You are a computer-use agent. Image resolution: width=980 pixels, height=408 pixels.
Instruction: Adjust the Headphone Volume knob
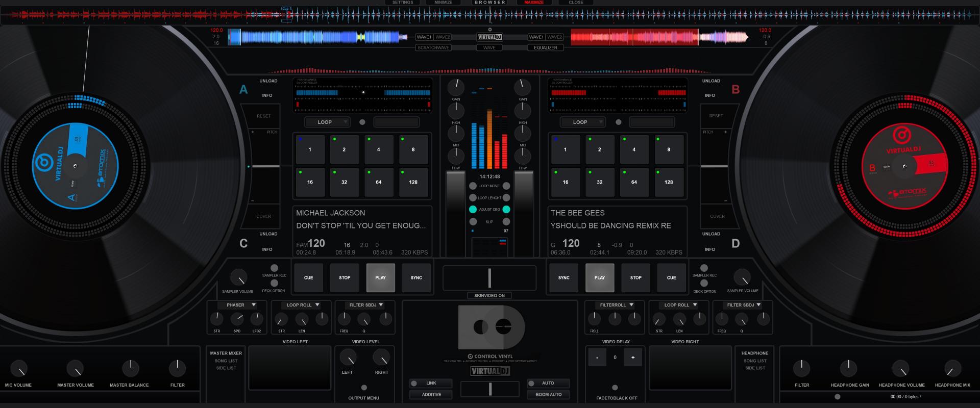(x=901, y=368)
